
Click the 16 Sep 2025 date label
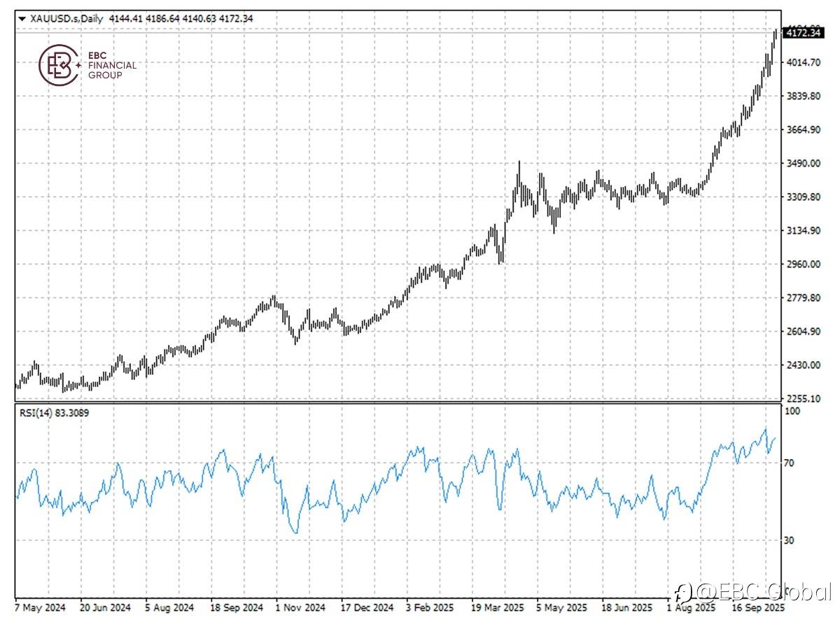[758, 608]
